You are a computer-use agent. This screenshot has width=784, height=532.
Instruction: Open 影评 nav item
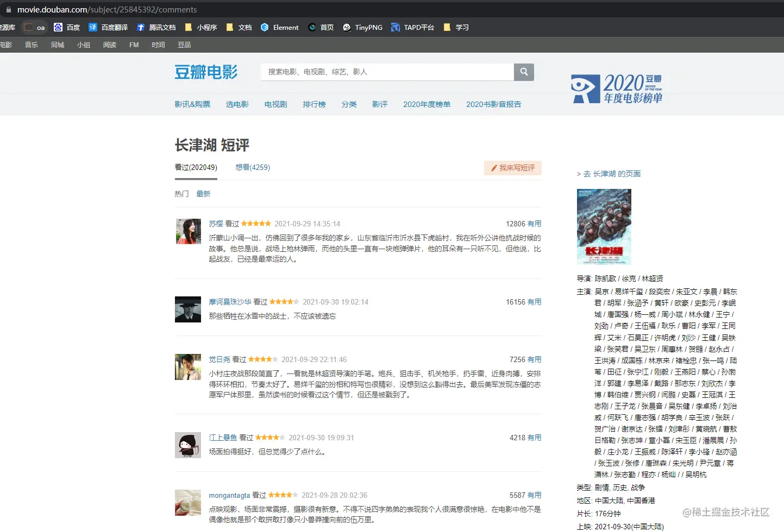[x=380, y=104]
